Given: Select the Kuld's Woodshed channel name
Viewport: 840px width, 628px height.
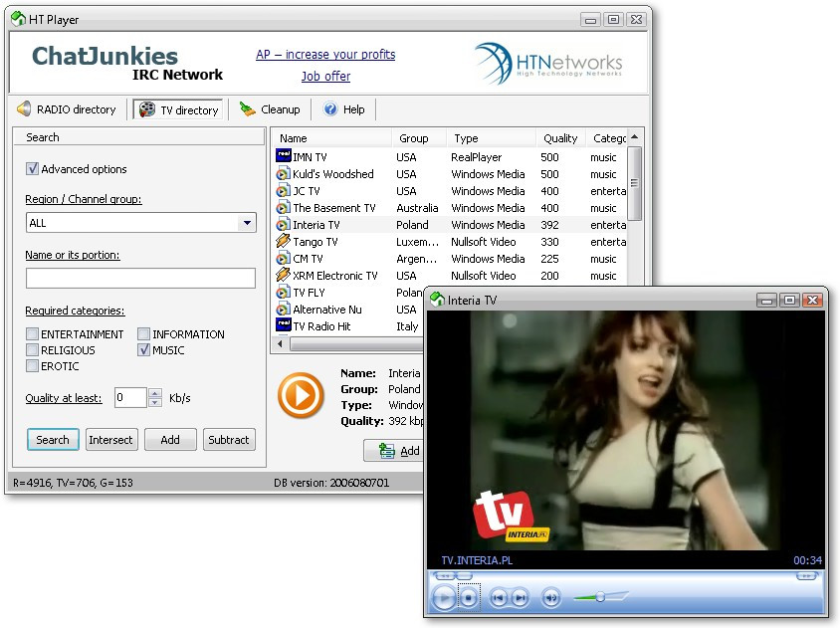Looking at the screenshot, I should click(x=333, y=174).
